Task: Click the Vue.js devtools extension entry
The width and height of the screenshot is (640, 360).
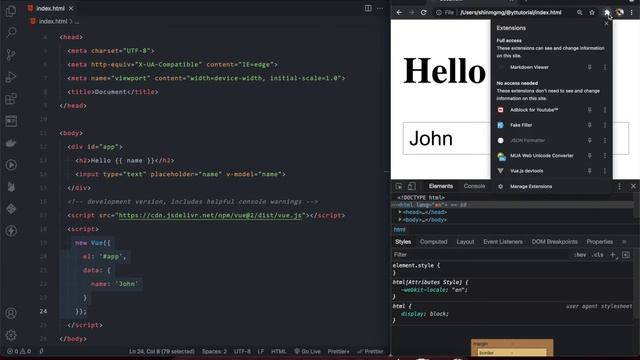Action: click(527, 171)
